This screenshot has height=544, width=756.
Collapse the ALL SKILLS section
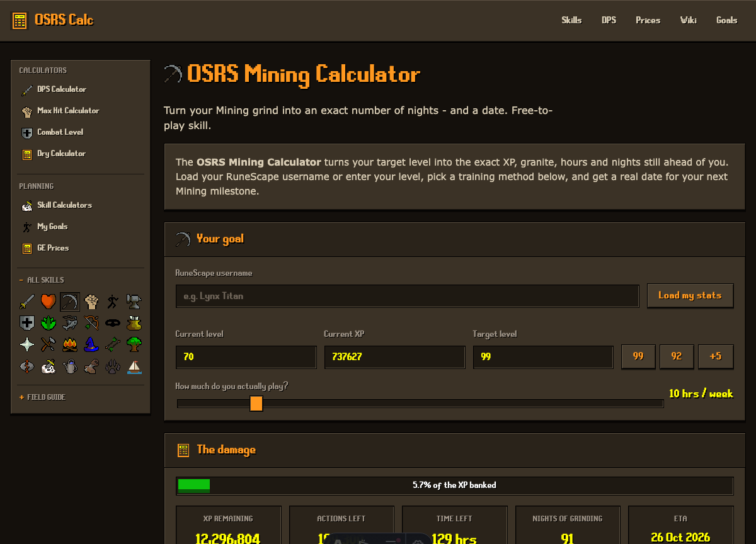42,280
